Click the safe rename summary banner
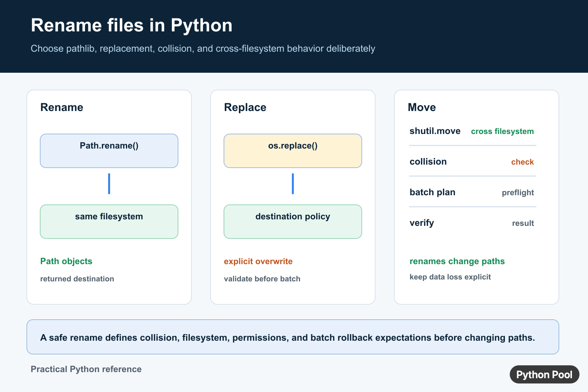588x392 pixels. coord(293,337)
